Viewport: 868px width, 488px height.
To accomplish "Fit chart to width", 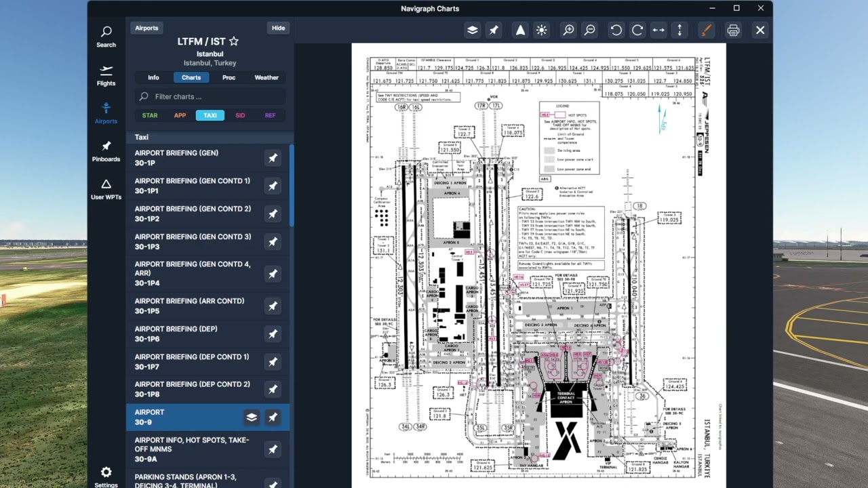I will tap(658, 30).
